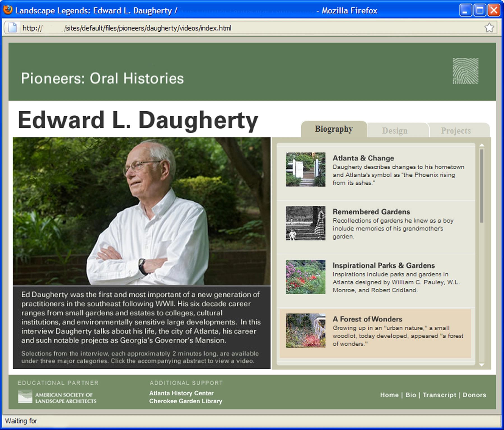Open the Bio link in footer
Viewport: 504px width, 430px height.
411,395
